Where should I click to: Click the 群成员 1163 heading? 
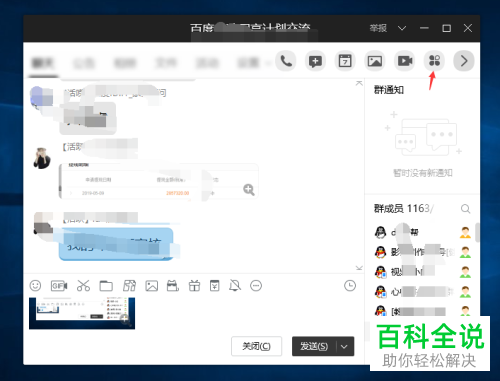[401, 209]
